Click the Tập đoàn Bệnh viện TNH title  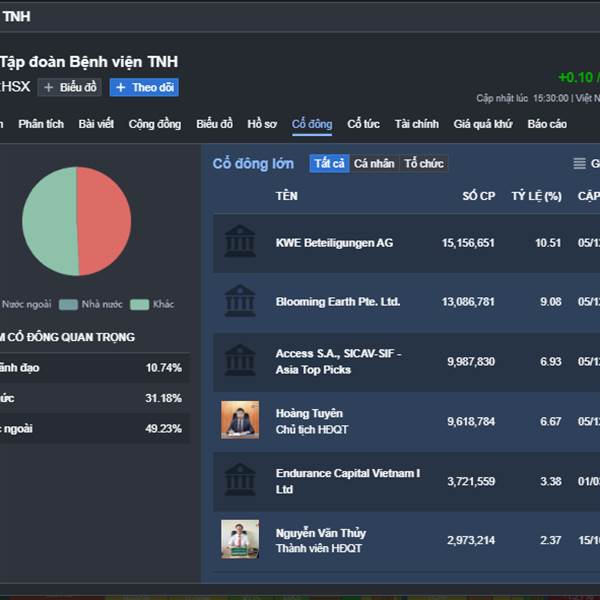point(89,62)
